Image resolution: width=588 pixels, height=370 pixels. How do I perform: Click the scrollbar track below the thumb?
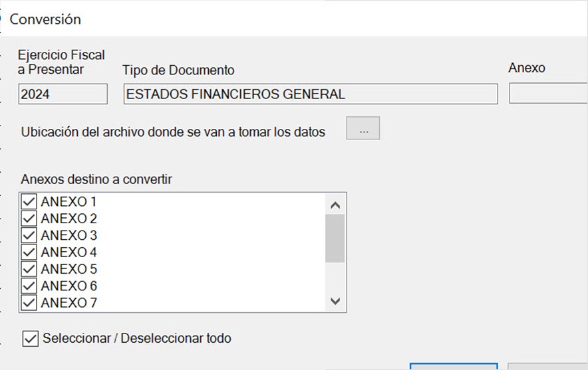[x=335, y=277]
